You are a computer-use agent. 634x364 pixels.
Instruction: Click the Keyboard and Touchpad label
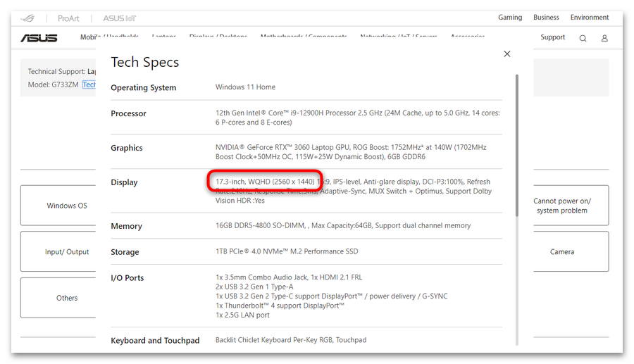click(155, 341)
